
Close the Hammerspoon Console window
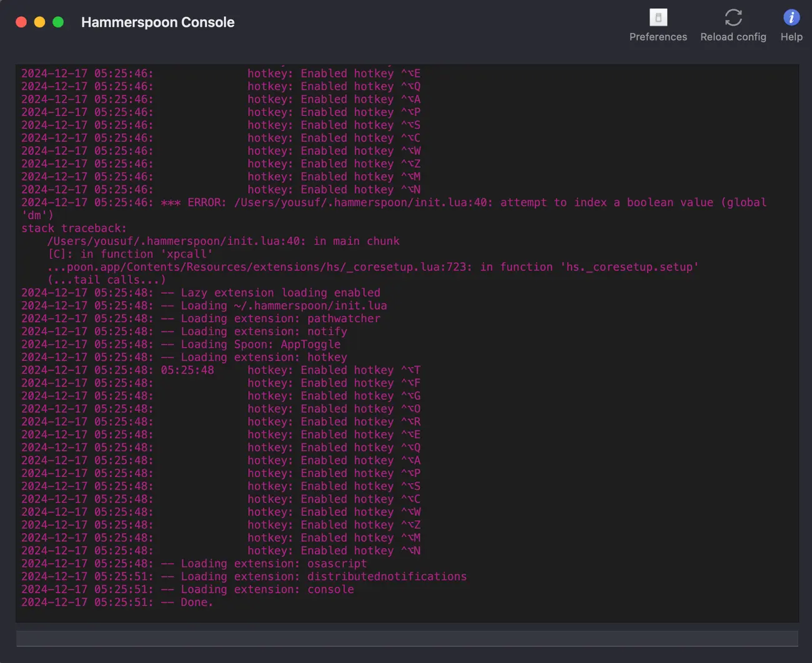tap(21, 22)
